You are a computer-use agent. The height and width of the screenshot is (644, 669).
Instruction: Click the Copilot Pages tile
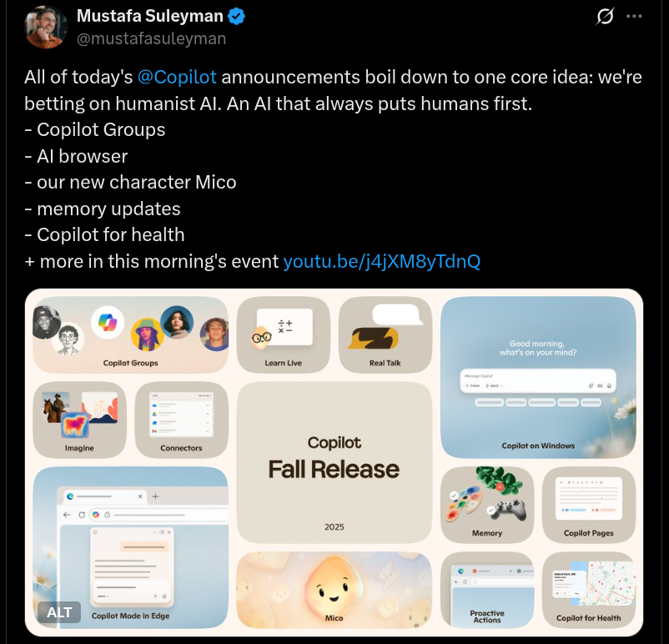point(589,505)
